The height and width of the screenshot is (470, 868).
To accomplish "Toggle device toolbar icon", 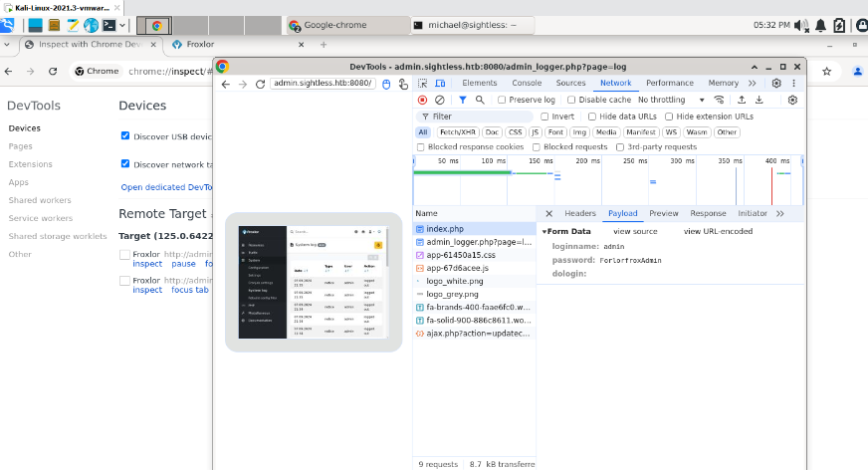I will (x=442, y=84).
